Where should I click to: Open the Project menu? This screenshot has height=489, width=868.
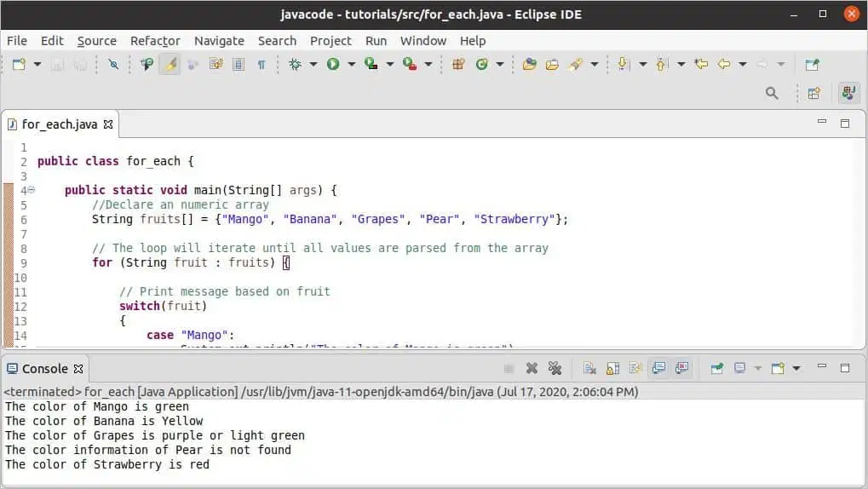[x=331, y=41]
